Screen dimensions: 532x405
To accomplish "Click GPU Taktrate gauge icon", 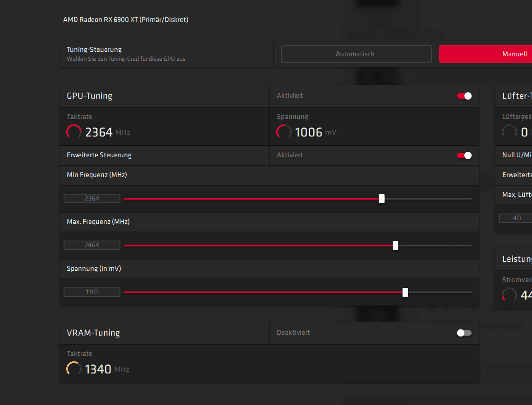I will coord(74,132).
